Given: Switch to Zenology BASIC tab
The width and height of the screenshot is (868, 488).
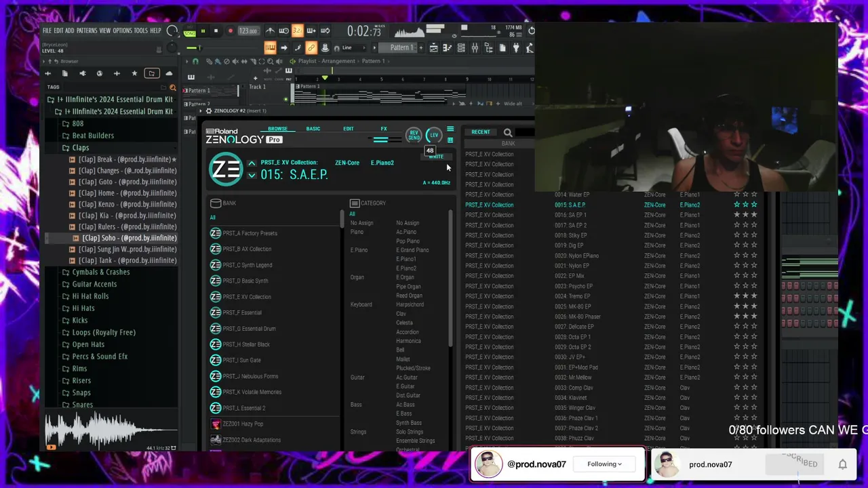Looking at the screenshot, I should point(313,129).
